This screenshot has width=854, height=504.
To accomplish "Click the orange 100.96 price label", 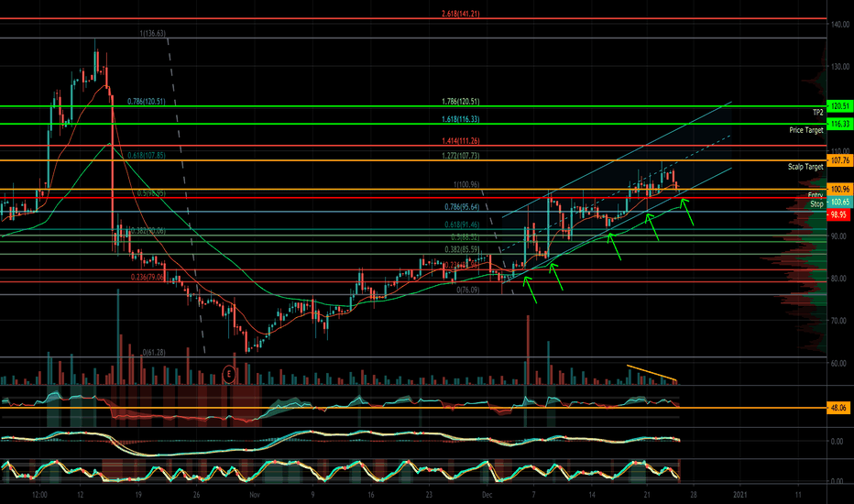I will pyautogui.click(x=839, y=190).
